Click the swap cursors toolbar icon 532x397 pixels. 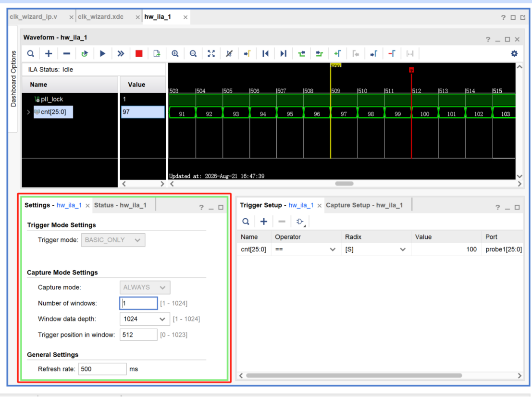(x=410, y=54)
